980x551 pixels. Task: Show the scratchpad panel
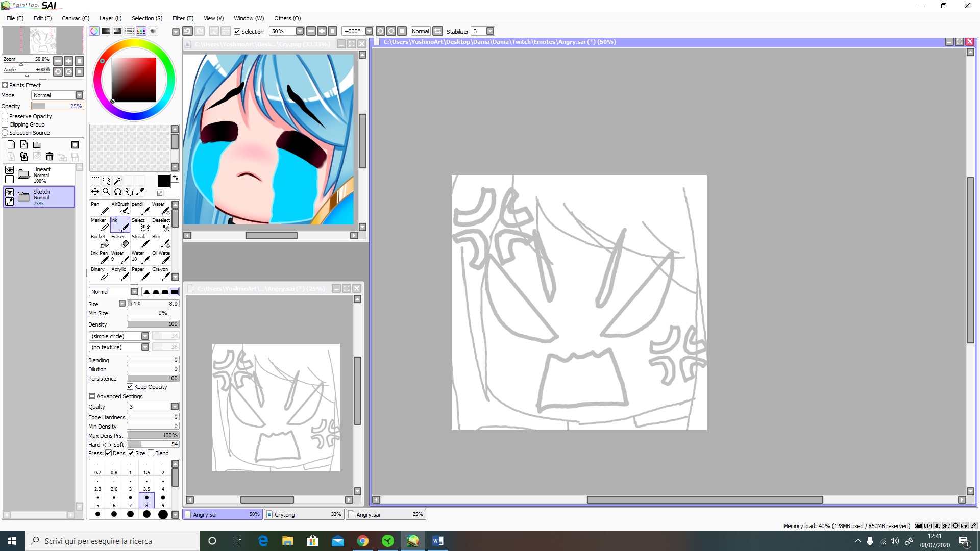tap(153, 31)
